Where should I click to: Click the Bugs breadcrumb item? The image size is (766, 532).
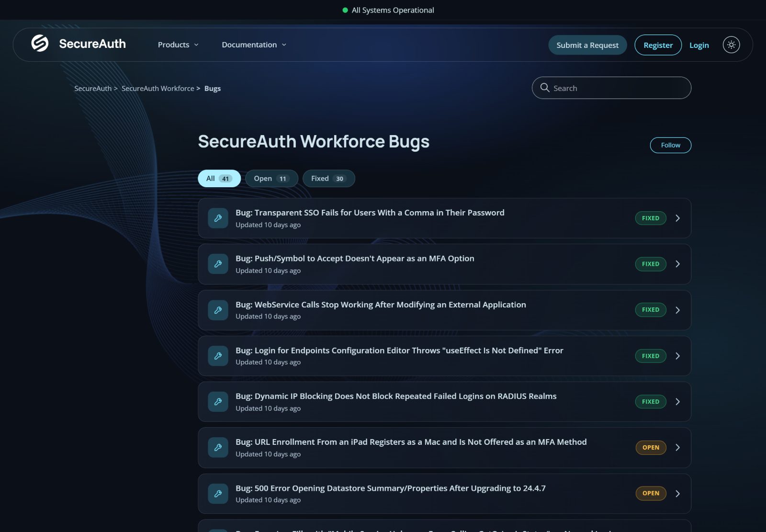point(213,89)
